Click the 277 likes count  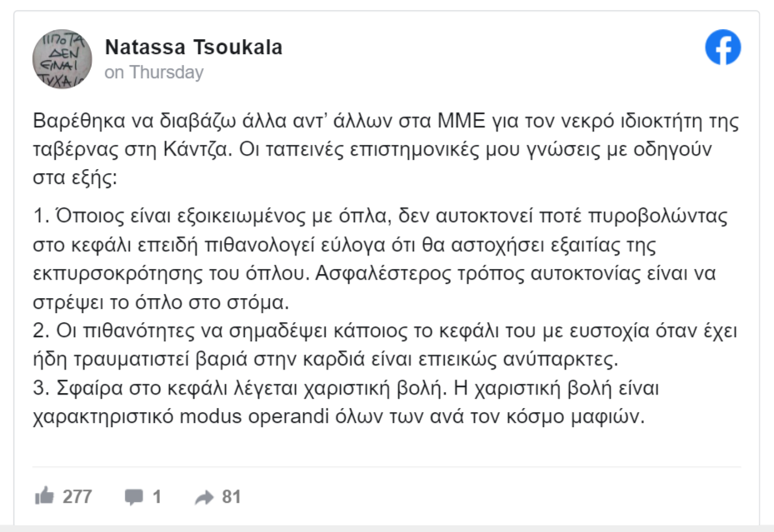click(77, 496)
